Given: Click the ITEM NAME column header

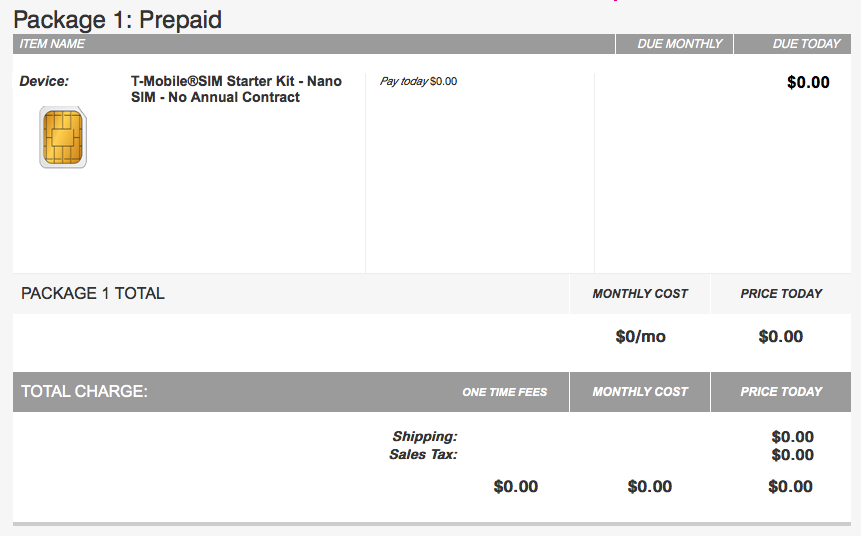Looking at the screenshot, I should [52, 44].
